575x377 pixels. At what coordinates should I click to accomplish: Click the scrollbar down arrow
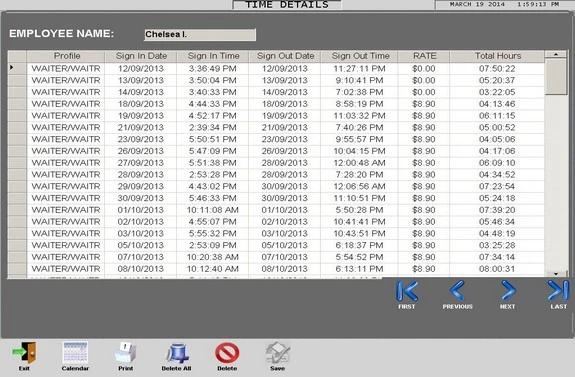coord(556,274)
